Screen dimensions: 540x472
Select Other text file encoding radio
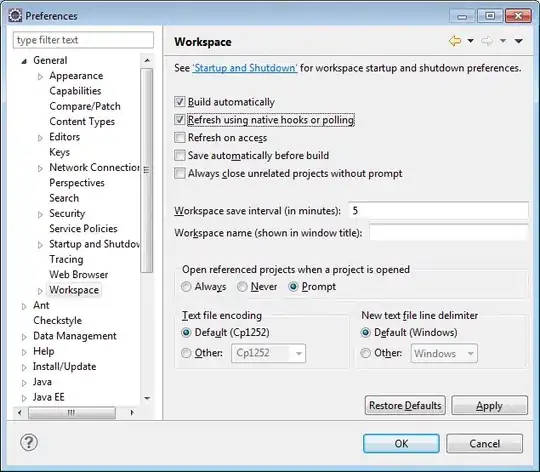[x=186, y=353]
